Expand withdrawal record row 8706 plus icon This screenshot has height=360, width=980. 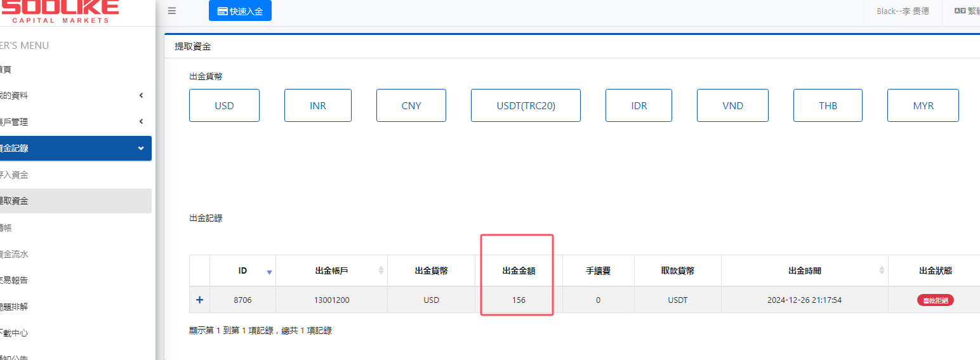(x=199, y=300)
